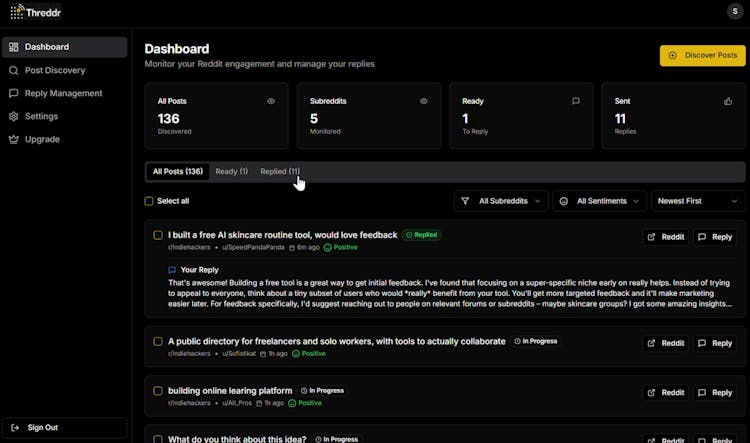The image size is (750, 443).
Task: Open the All Sentiments dropdown
Action: pyautogui.click(x=599, y=201)
